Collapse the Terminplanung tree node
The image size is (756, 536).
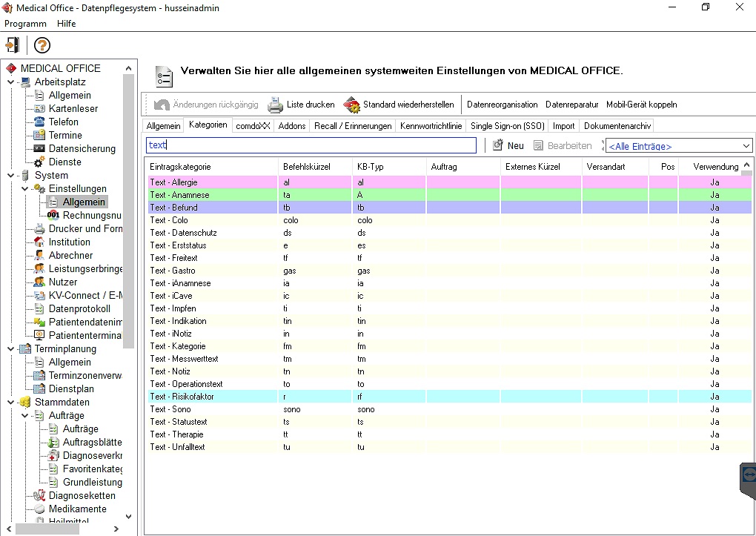point(11,348)
